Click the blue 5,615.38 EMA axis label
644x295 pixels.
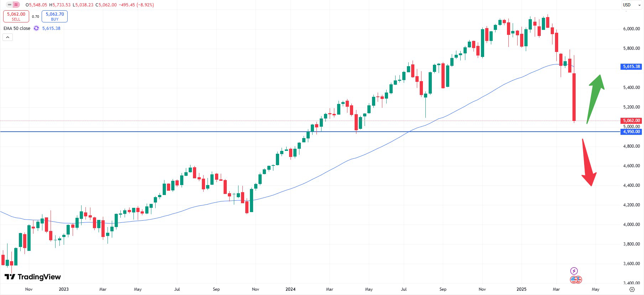(631, 67)
